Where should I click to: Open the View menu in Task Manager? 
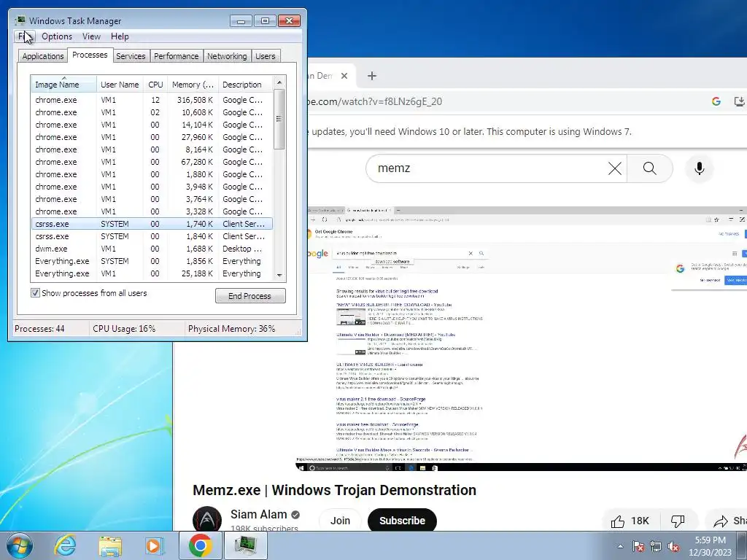point(91,36)
